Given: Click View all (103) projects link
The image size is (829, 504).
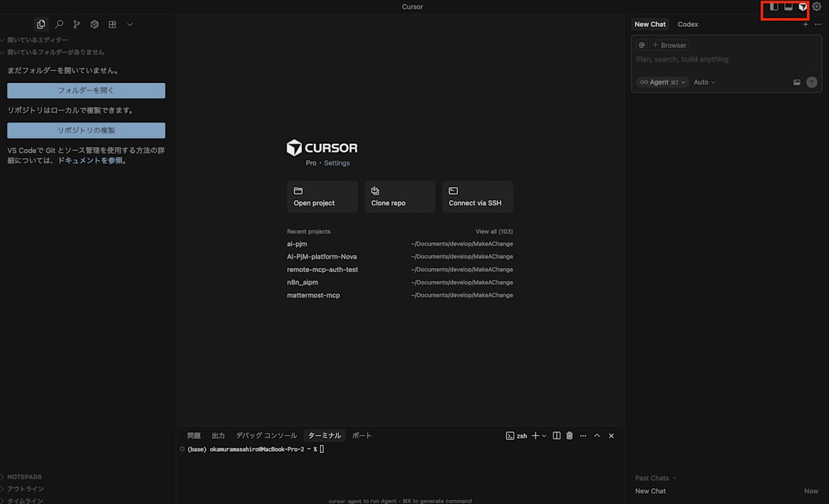Looking at the screenshot, I should tap(494, 231).
